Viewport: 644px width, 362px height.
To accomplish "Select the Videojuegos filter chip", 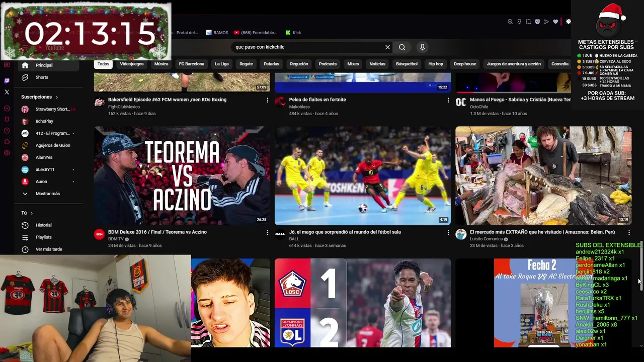I will (x=132, y=64).
